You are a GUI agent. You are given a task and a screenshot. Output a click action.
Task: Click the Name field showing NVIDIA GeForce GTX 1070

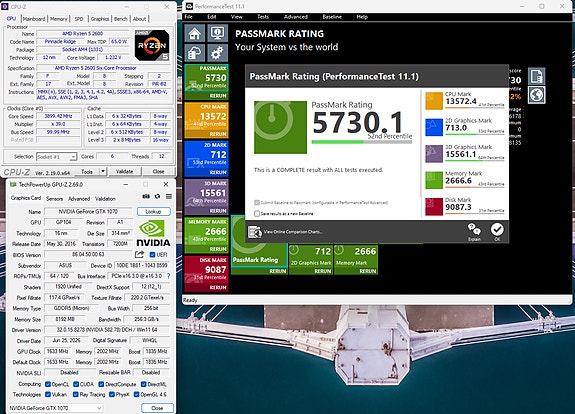pos(88,211)
